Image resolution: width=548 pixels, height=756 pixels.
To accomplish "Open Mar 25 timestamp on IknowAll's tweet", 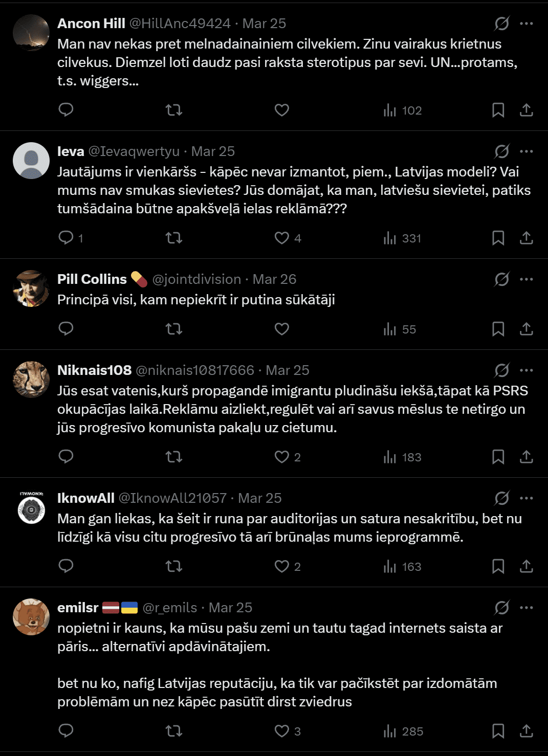I will [259, 498].
